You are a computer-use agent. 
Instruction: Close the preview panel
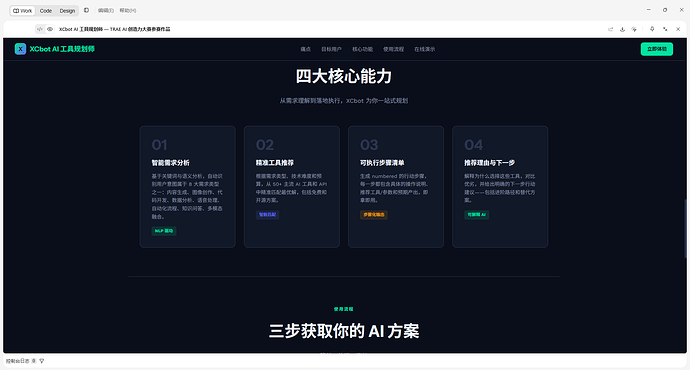678,29
